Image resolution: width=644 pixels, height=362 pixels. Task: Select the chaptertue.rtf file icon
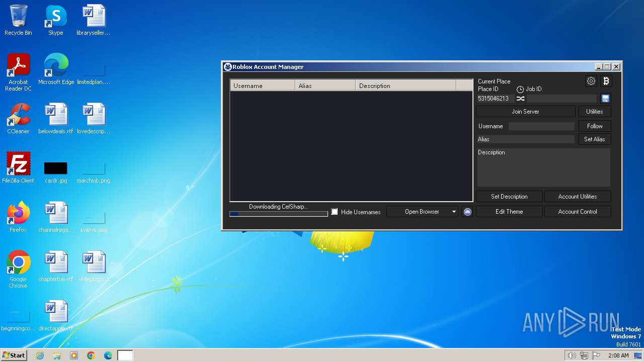click(x=56, y=266)
